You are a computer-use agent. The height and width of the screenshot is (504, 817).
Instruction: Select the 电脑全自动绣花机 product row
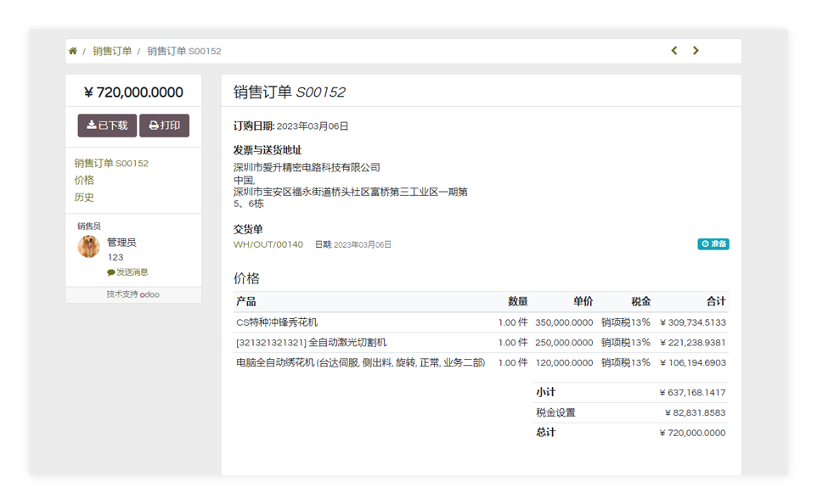(x=360, y=362)
